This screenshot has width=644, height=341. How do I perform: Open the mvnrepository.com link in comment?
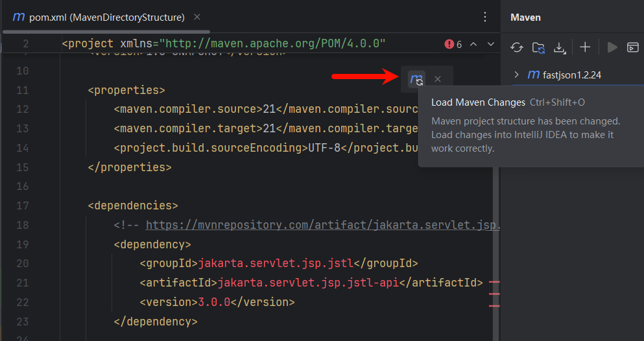[323, 225]
